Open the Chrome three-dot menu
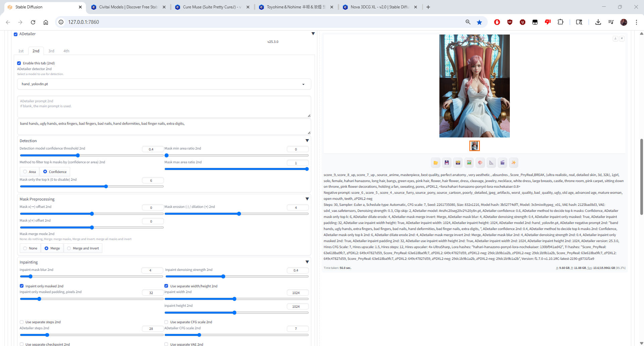The width and height of the screenshot is (644, 346). (636, 22)
